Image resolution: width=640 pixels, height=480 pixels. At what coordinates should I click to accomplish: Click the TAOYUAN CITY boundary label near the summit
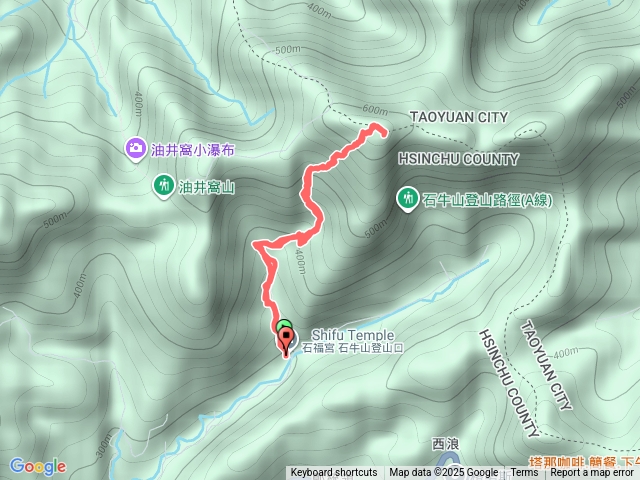pyautogui.click(x=459, y=117)
